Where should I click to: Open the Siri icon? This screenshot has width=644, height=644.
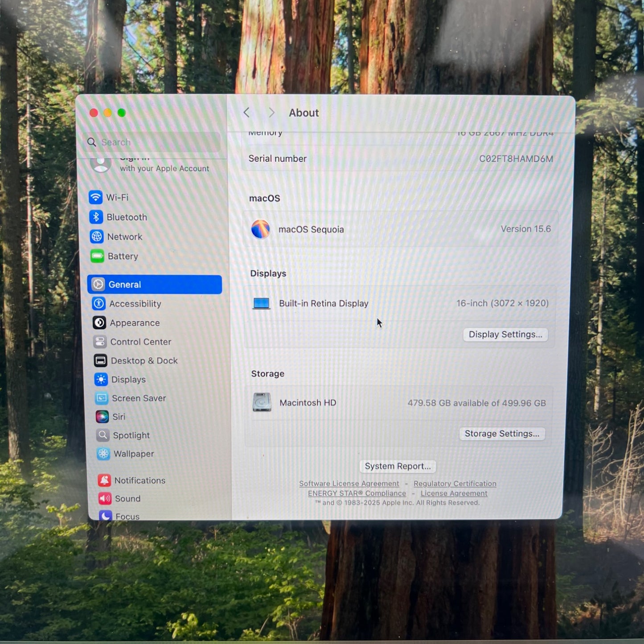pos(102,417)
